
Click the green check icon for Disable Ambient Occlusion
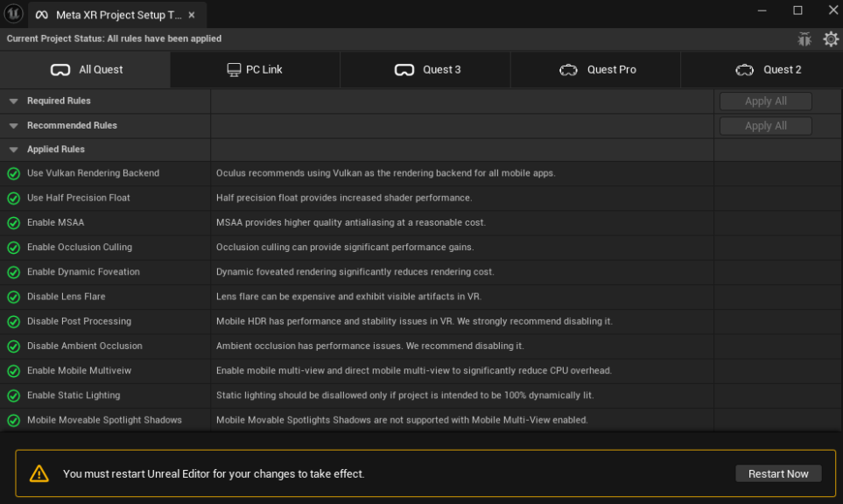[13, 346]
